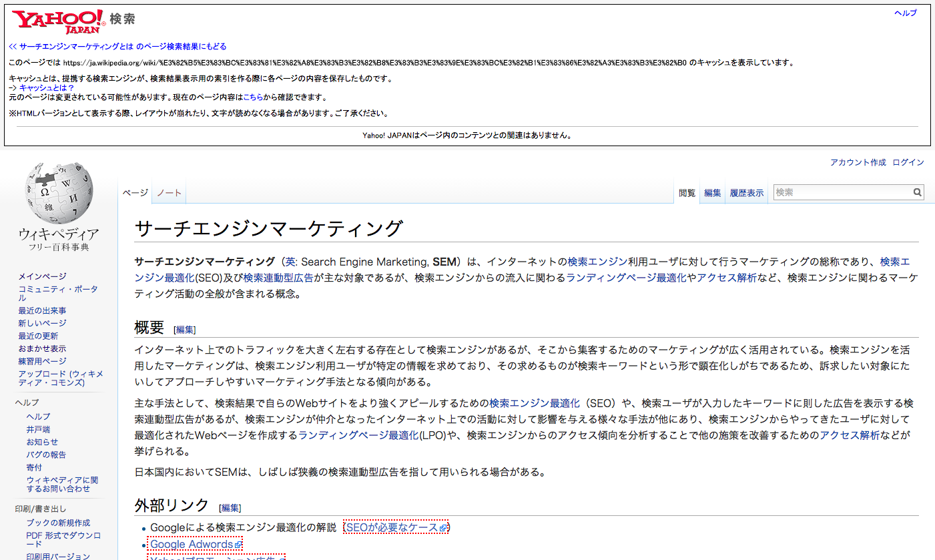The width and height of the screenshot is (935, 560).
Task: Open メインページ in sidebar
Action: click(x=42, y=276)
